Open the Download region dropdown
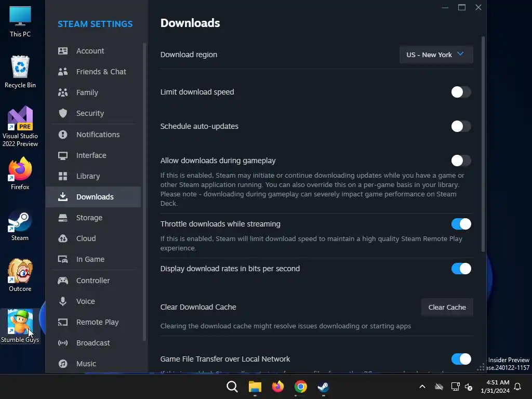532x399 pixels. 436,55
